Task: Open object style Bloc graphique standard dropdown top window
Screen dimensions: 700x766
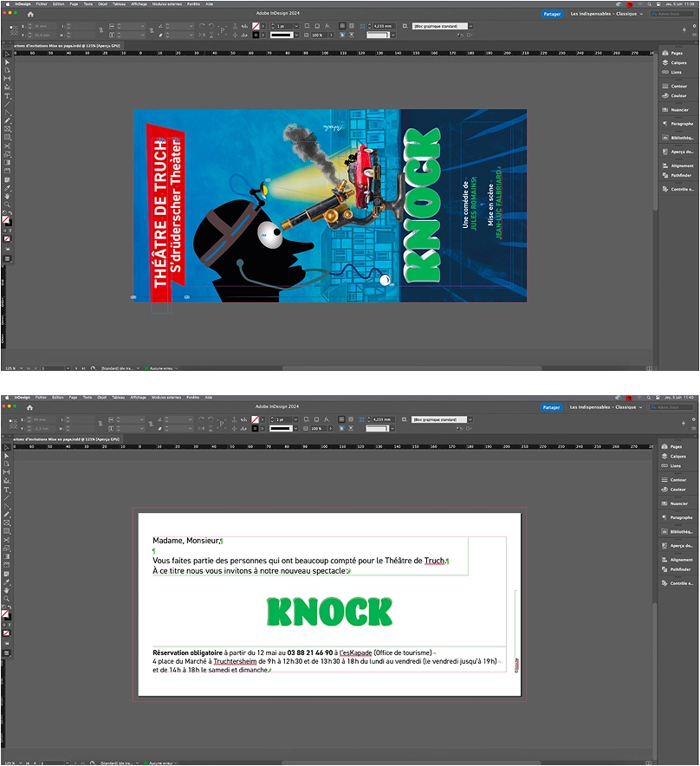Action: click(471, 26)
